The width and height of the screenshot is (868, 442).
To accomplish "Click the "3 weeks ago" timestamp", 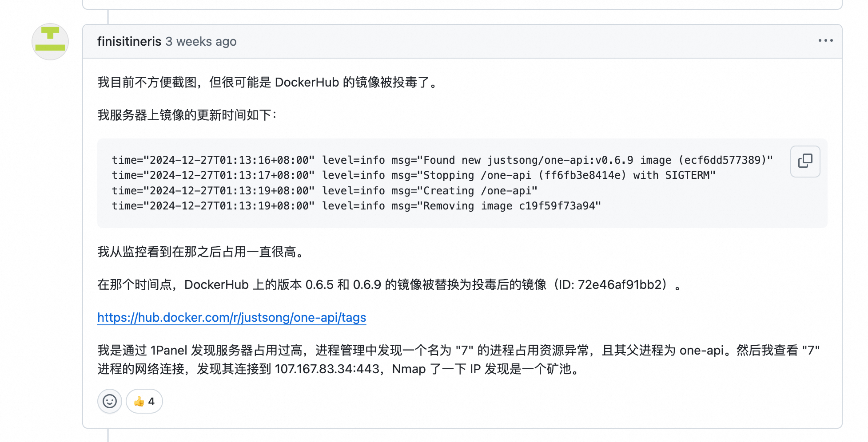I will [x=201, y=42].
